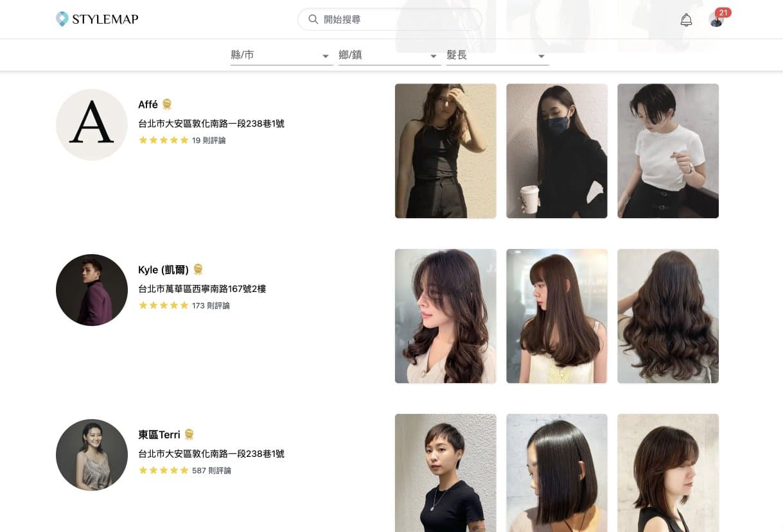This screenshot has width=783, height=532.
Task: Click Kyle's address 台北市萬華區西寧南路167號2樓
Action: [202, 289]
